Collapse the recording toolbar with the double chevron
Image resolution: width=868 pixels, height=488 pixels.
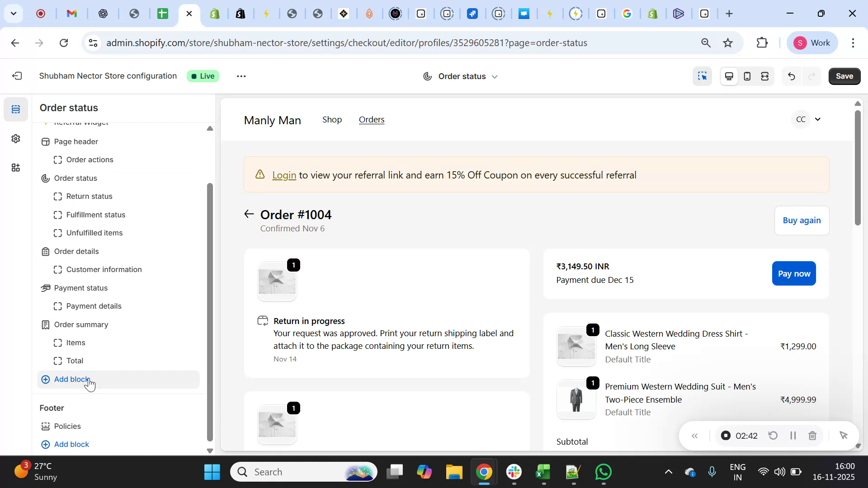pos(695,435)
